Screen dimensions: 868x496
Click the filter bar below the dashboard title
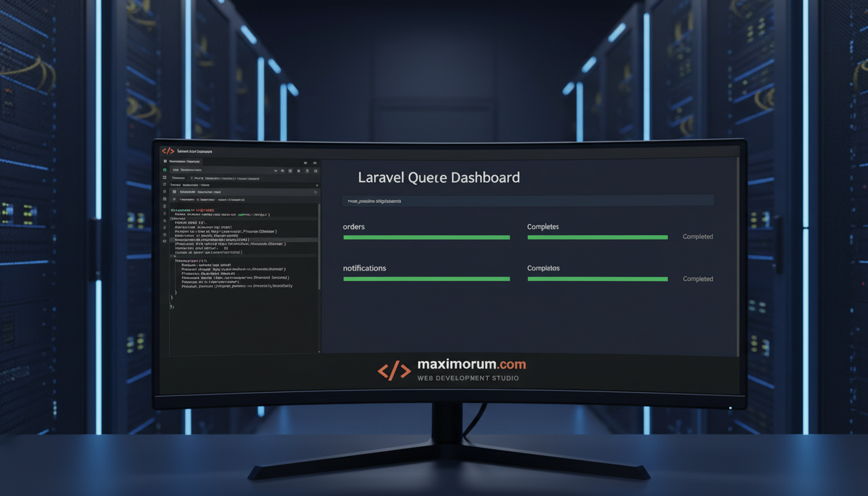528,201
